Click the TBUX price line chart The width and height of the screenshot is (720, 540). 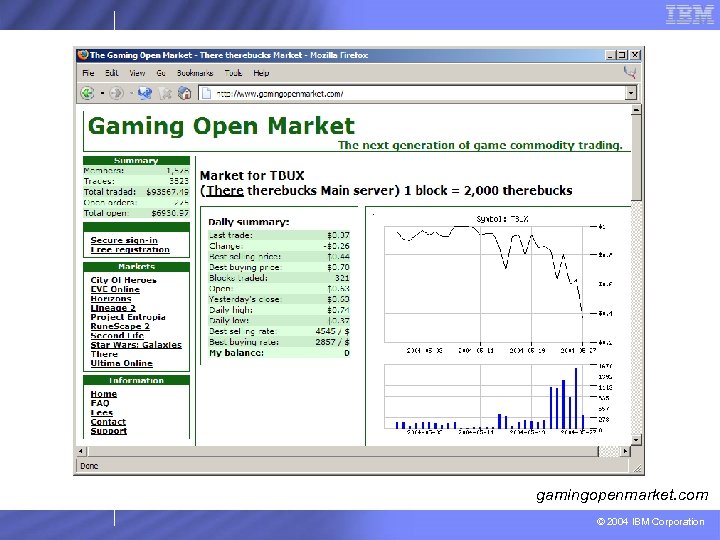[484, 284]
